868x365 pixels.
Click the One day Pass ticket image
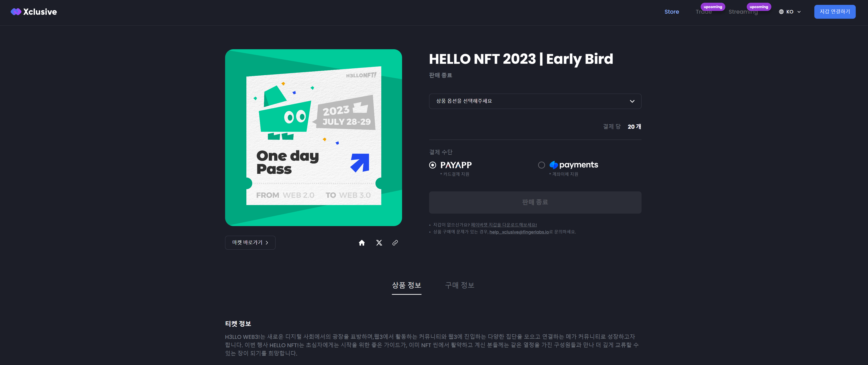point(313,137)
